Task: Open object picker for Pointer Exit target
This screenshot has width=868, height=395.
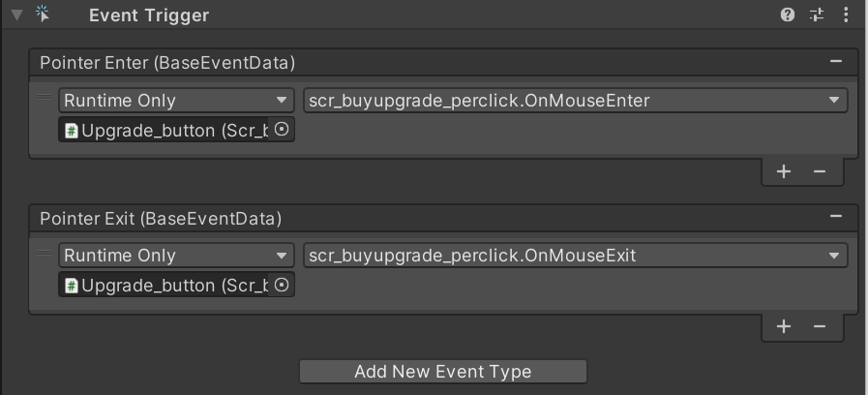Action: (282, 285)
